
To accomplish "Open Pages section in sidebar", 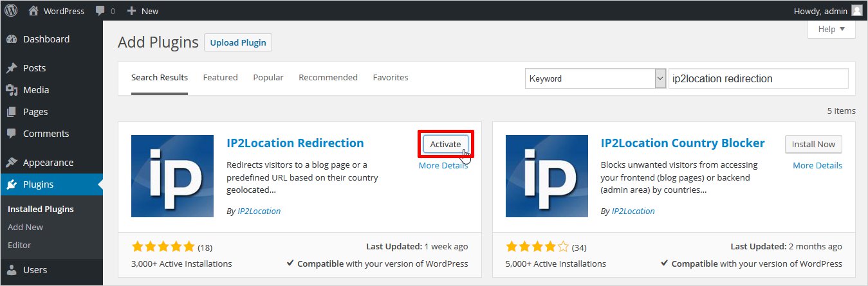I will 35,112.
